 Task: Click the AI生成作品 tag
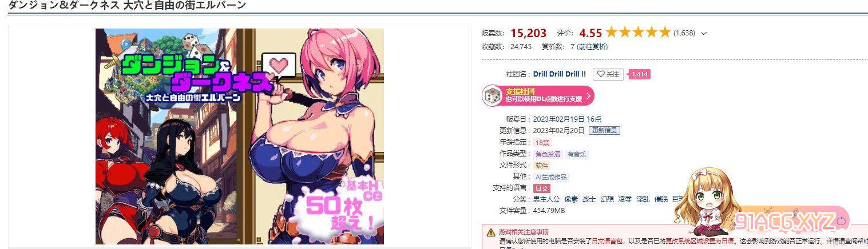point(551,177)
